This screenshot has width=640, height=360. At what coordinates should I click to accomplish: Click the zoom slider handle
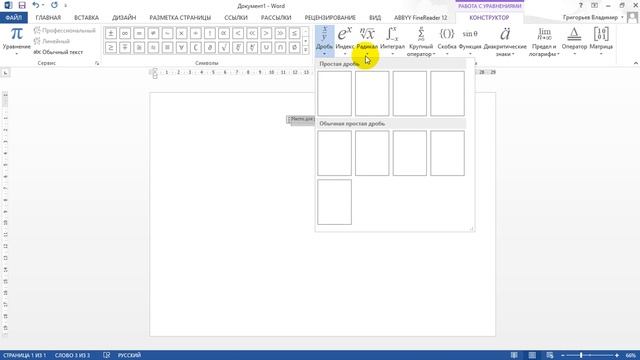581,355
